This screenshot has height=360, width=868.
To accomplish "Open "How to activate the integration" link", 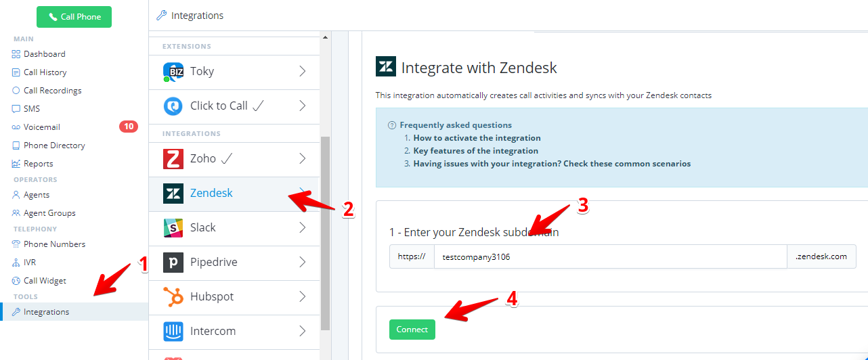I will 477,138.
